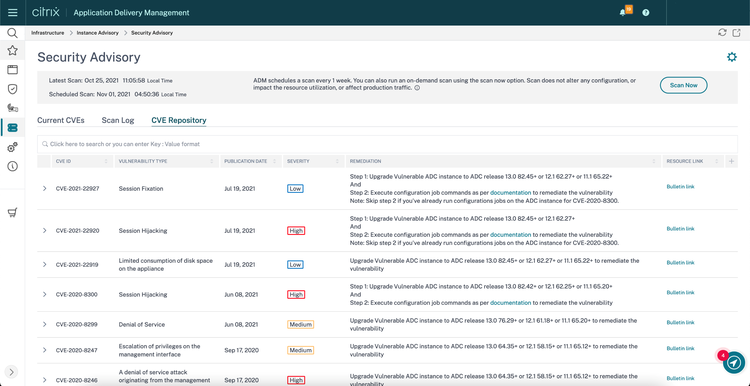This screenshot has height=386, width=750.
Task: Open Bulletin link for CVE-2020-8299
Action: pos(680,323)
